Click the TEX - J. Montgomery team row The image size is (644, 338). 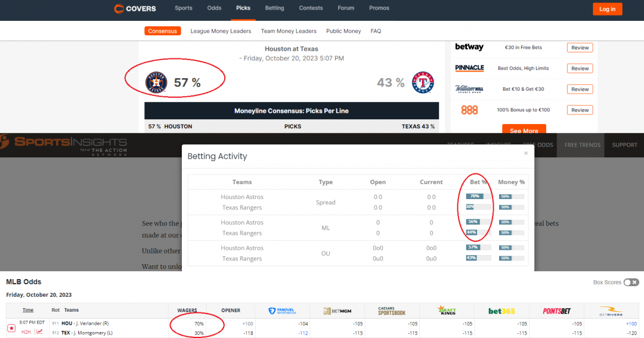[86, 333]
